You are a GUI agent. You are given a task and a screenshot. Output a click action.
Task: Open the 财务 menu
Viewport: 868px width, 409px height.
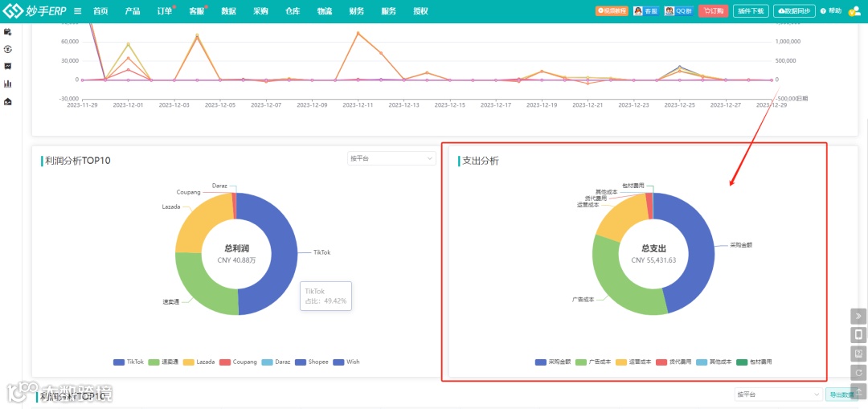pos(357,11)
